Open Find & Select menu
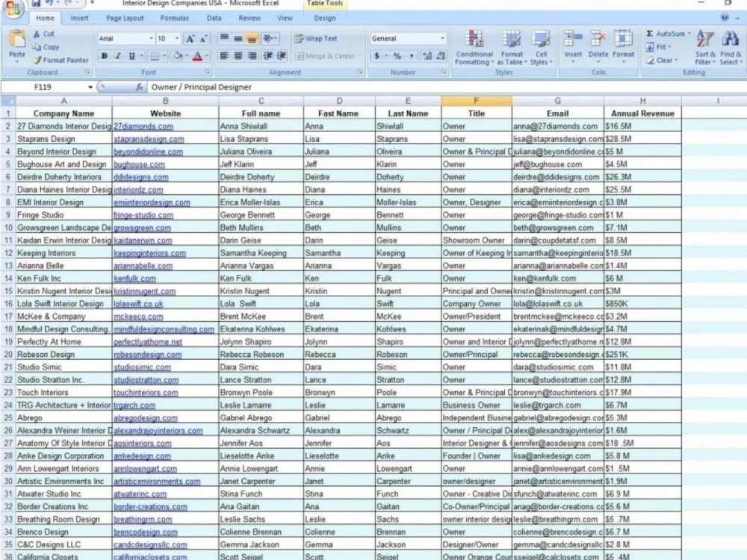Viewport: 747px width, 560px height. point(731,47)
